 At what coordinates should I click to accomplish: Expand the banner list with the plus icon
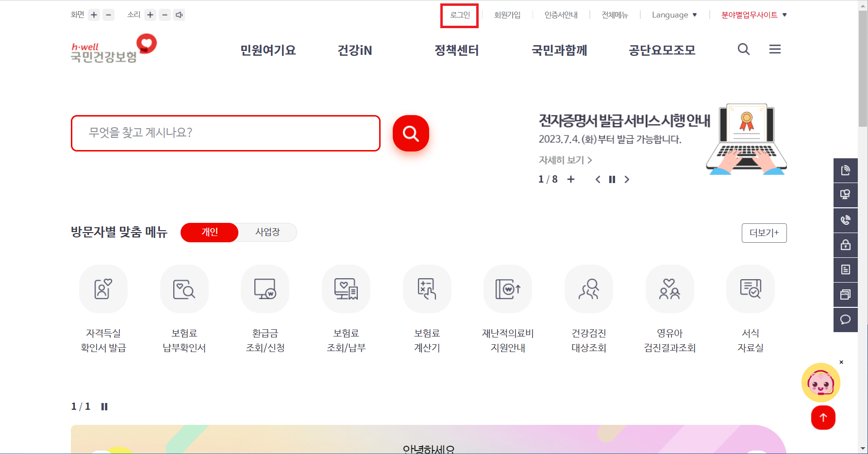(x=571, y=179)
